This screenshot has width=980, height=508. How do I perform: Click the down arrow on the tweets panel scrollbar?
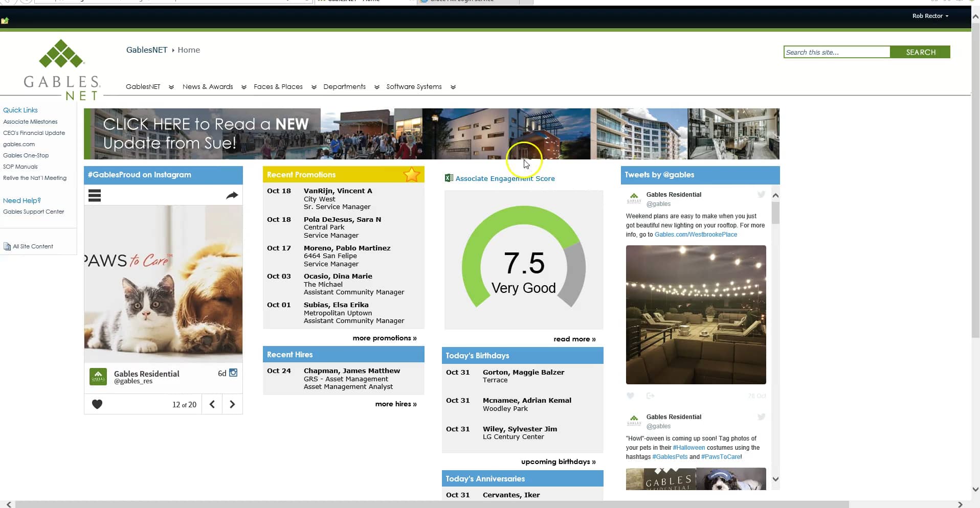click(x=775, y=479)
